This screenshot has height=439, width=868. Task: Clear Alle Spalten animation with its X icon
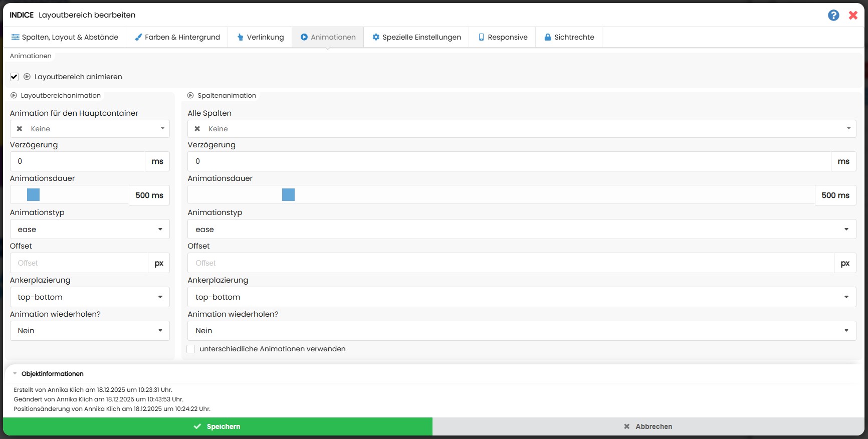197,129
